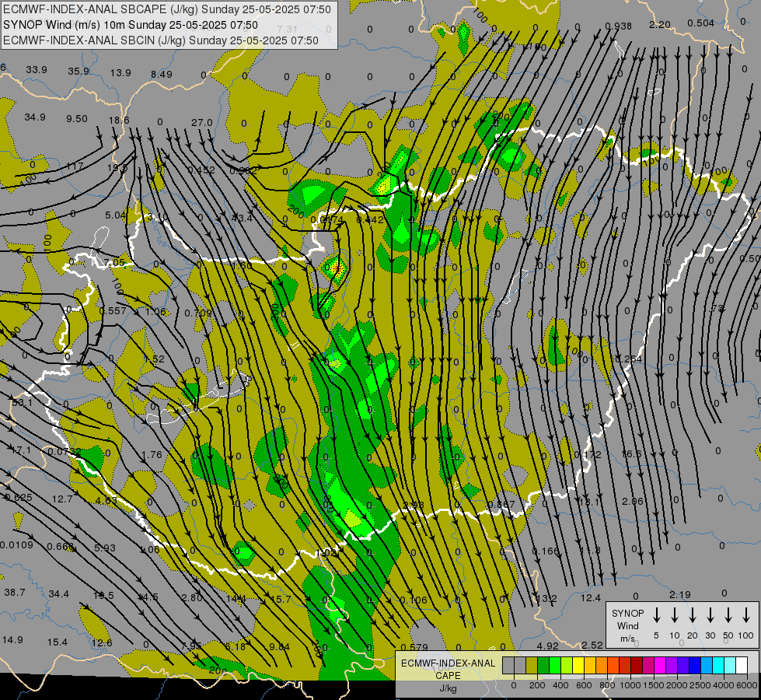The width and height of the screenshot is (761, 700).
Task: Click the wind arrow above 5 in the SYNOP legend
Action: pos(656,615)
